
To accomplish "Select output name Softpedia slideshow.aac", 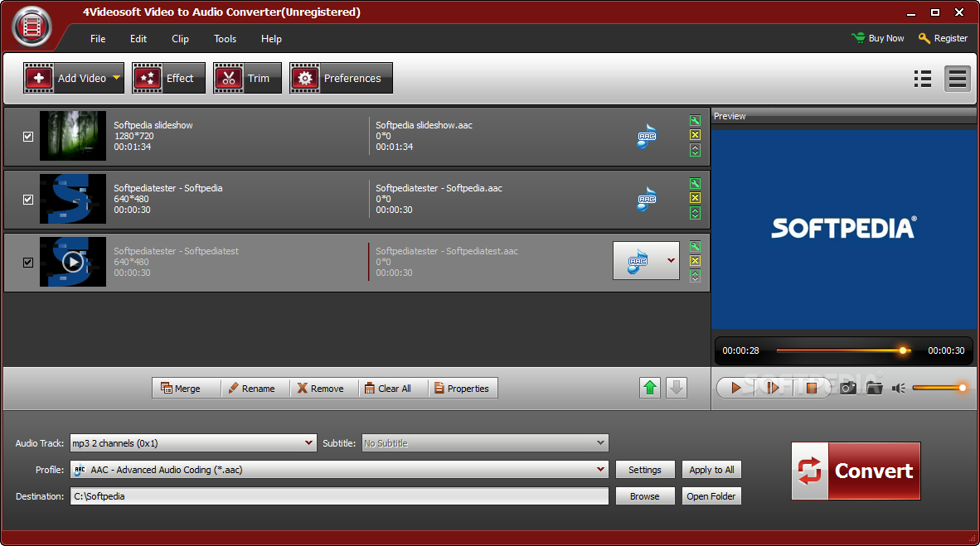I will [x=424, y=125].
